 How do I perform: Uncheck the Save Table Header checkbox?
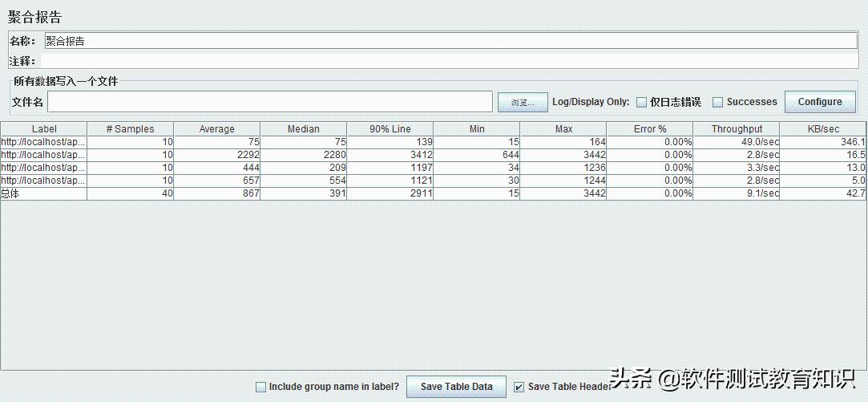[519, 387]
